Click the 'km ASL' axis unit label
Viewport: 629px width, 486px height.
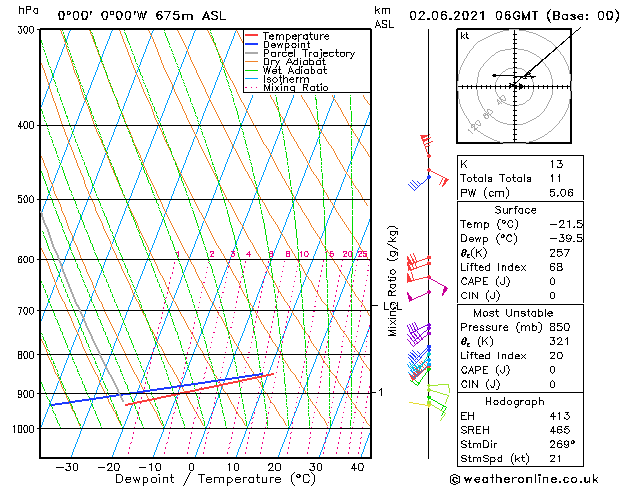point(384,17)
